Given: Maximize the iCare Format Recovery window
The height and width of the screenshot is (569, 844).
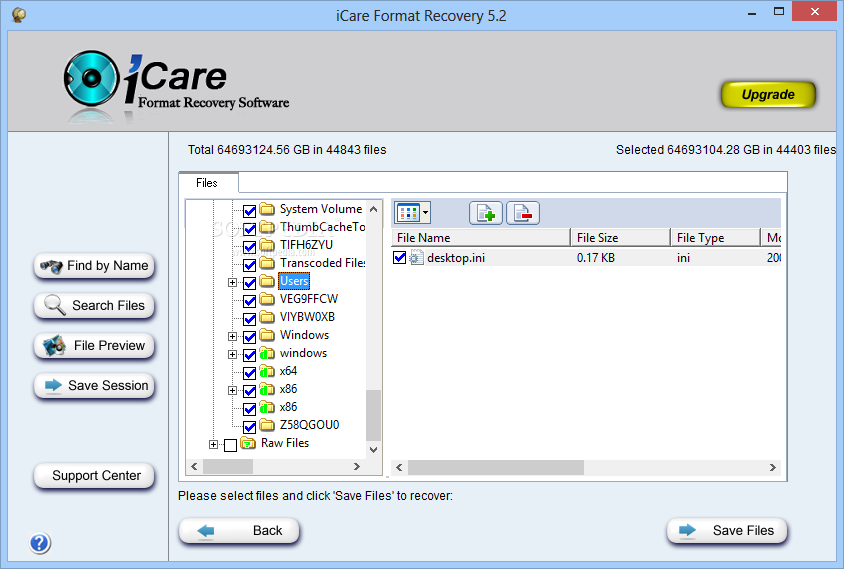Looking at the screenshot, I should click(x=778, y=12).
